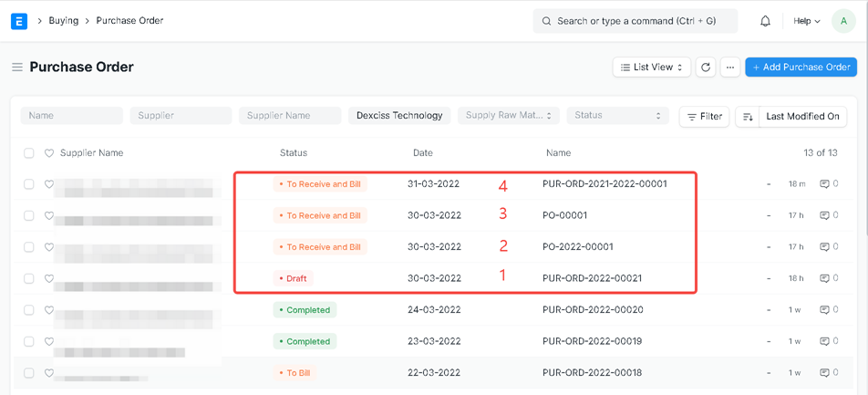868x395 pixels.
Task: Open the three-dot more options menu
Action: coord(729,68)
